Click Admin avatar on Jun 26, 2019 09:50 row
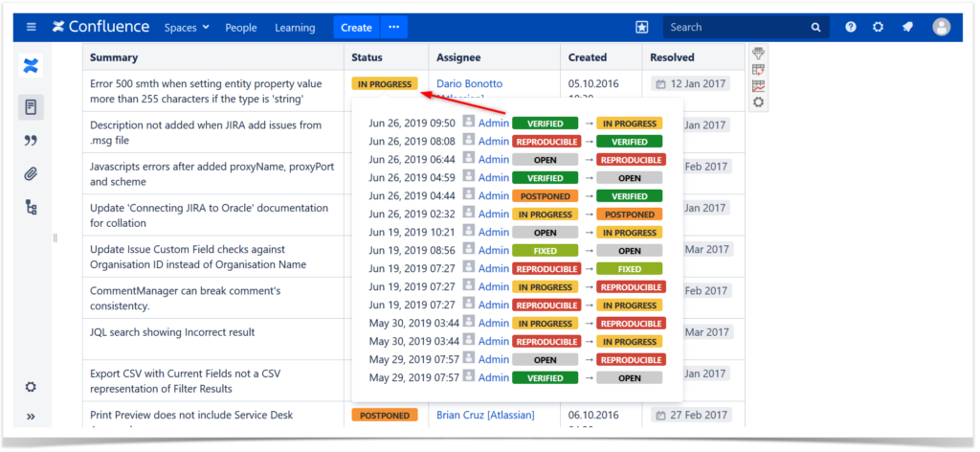 pyautogui.click(x=469, y=122)
